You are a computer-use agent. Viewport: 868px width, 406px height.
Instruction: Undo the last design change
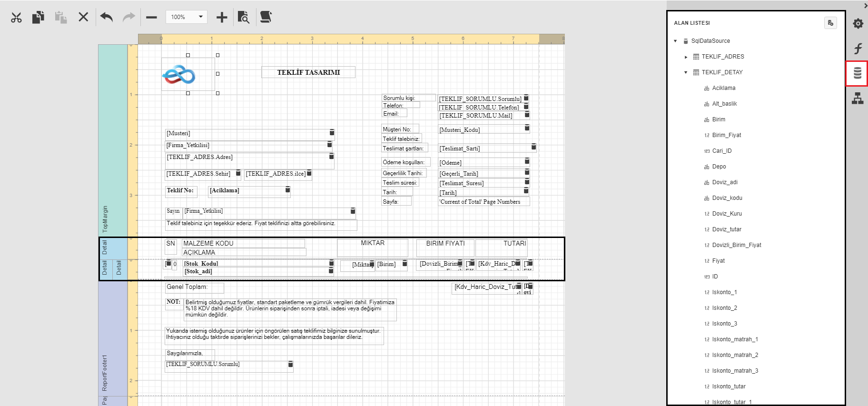click(x=107, y=18)
